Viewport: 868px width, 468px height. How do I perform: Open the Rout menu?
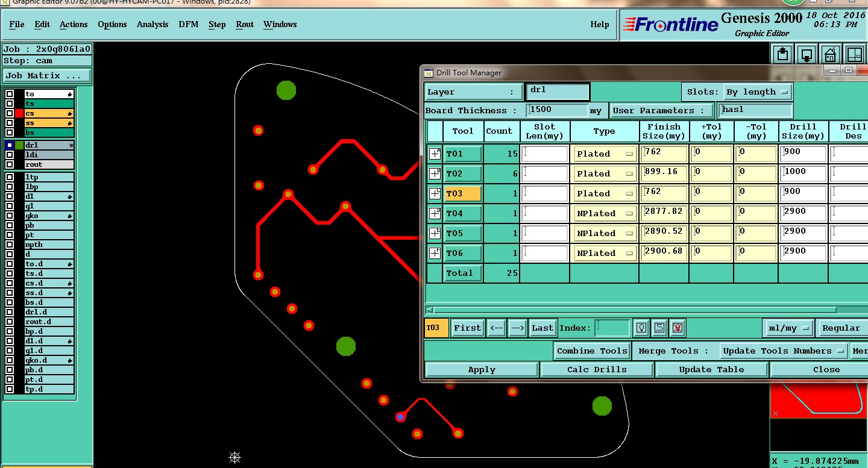pyautogui.click(x=245, y=24)
